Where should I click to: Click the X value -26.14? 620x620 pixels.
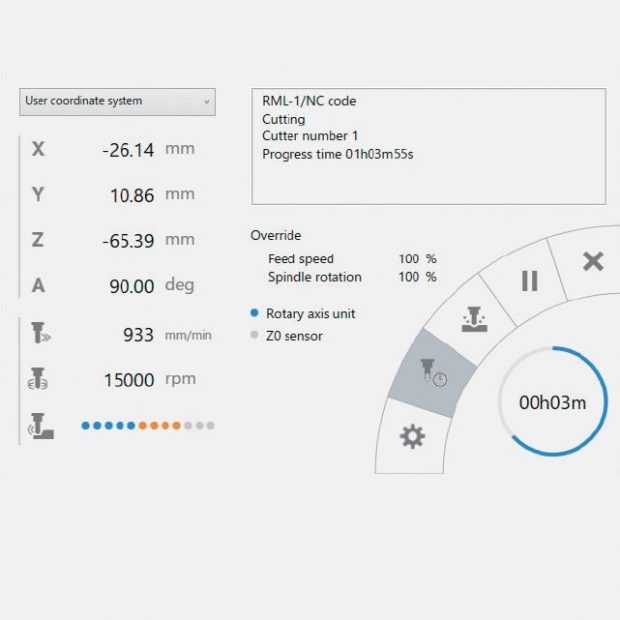tap(128, 150)
